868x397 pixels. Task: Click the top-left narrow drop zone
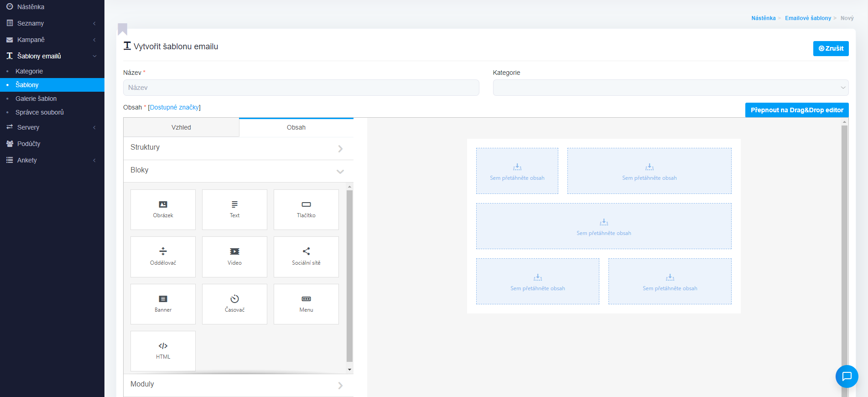coord(517,171)
